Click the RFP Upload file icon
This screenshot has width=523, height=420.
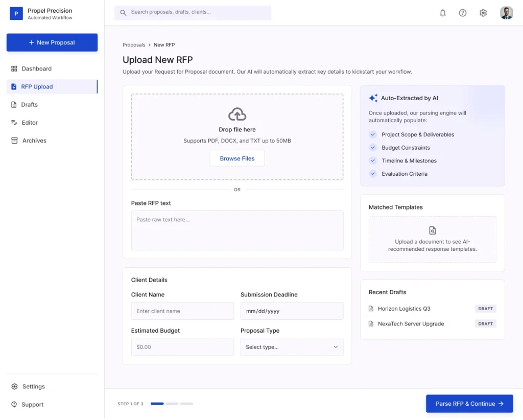(x=14, y=87)
